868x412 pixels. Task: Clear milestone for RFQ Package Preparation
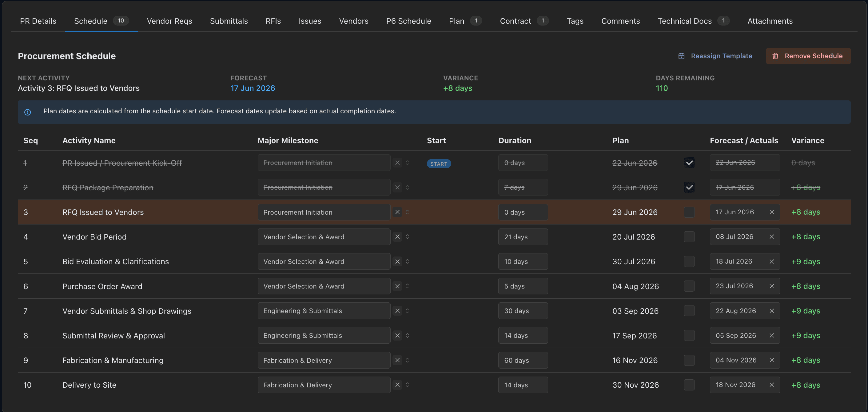[x=397, y=187]
